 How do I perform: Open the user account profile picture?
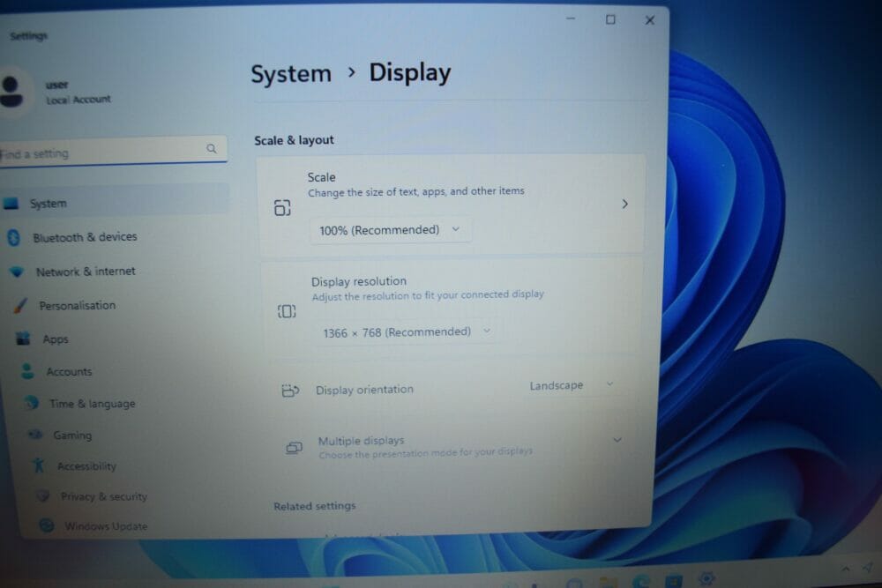click(x=11, y=92)
